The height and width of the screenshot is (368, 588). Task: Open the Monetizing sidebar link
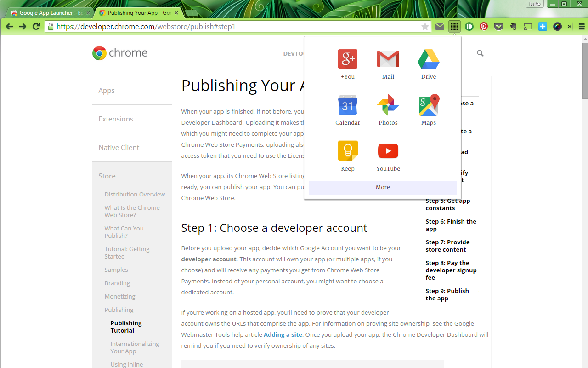[120, 296]
